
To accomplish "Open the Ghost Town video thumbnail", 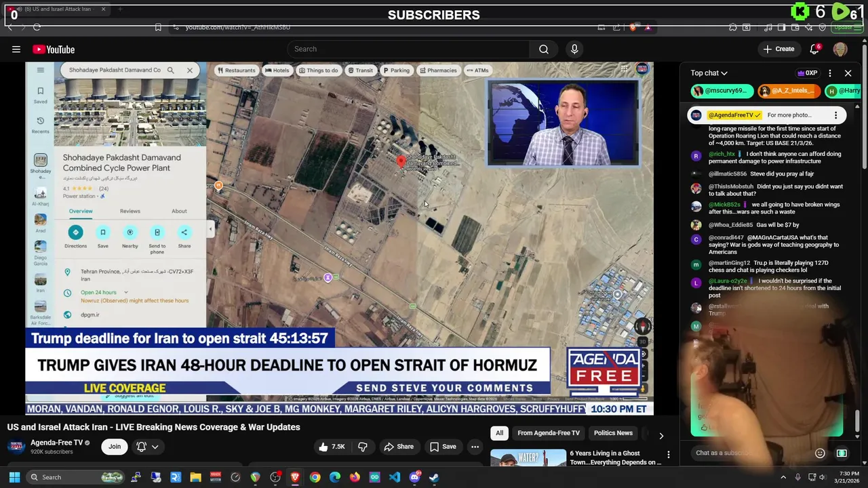I will 528,458.
